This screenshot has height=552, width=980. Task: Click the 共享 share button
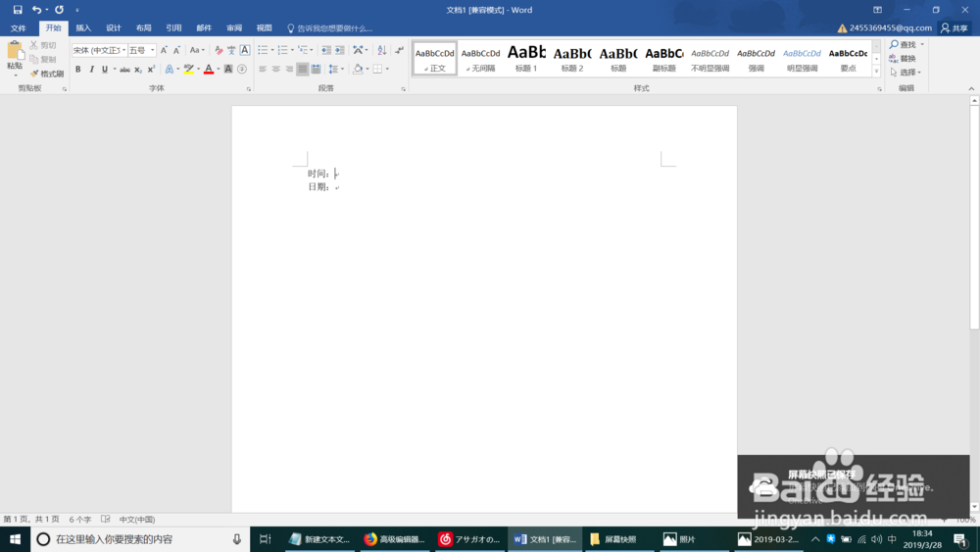coord(955,28)
